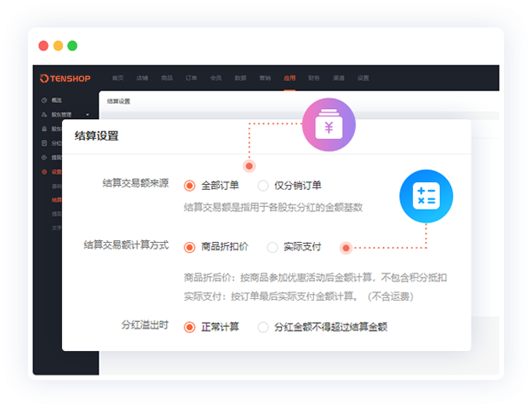Select the 全部订单 radio option
Screen dimensions: 532x408
190,186
